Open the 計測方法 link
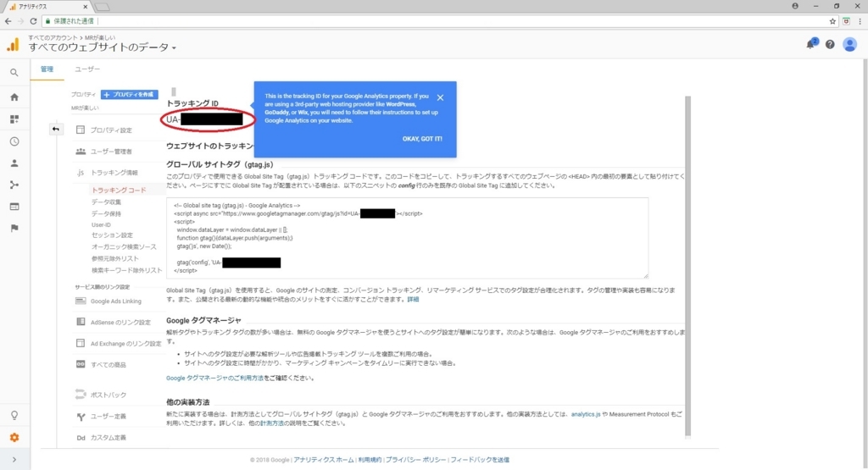Screen dimensions: 868x470 pyautogui.click(x=272, y=423)
